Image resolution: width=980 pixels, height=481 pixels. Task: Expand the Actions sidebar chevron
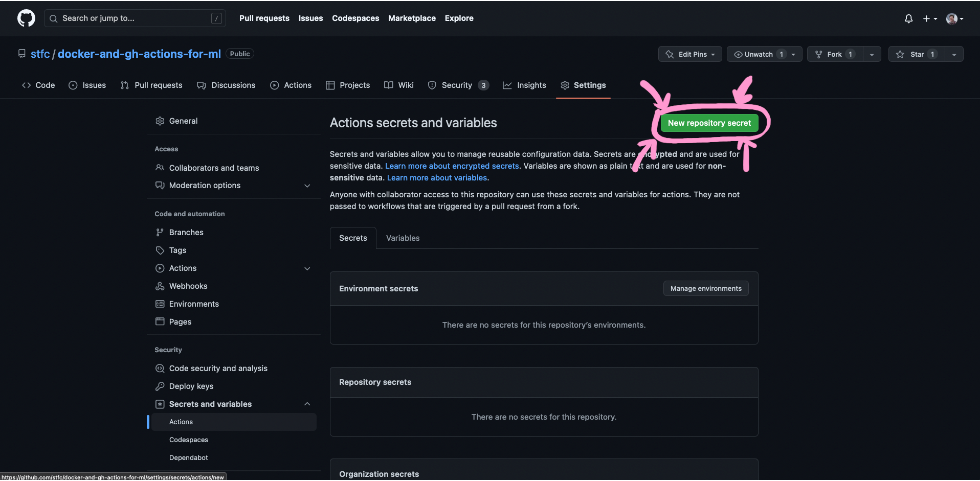(x=307, y=268)
